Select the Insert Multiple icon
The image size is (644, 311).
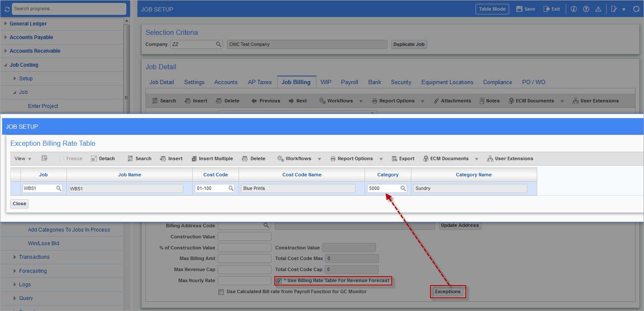pos(212,158)
